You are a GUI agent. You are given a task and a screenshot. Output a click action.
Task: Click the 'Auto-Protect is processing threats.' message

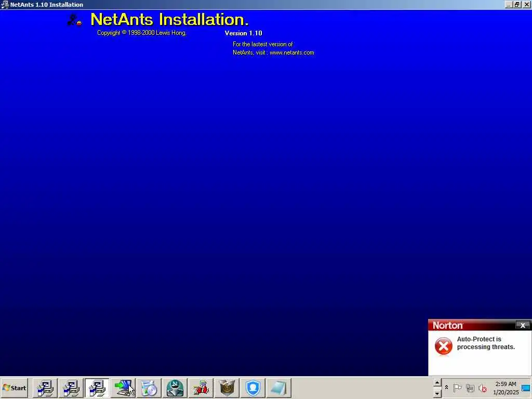tap(486, 343)
